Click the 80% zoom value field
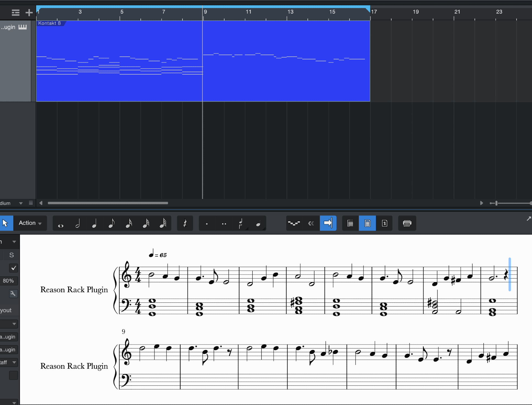This screenshot has height=405, width=532. click(x=9, y=281)
